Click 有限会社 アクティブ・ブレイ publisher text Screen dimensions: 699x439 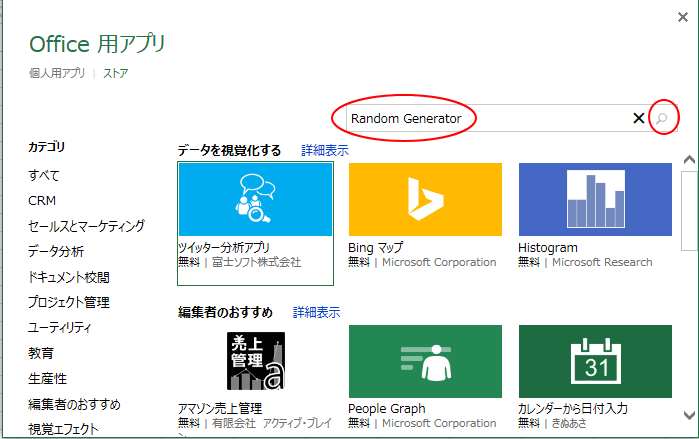(x=271, y=423)
